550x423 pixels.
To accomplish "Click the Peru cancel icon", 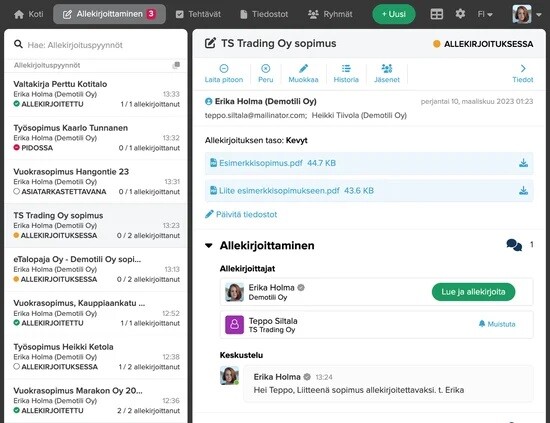I will pos(266,68).
